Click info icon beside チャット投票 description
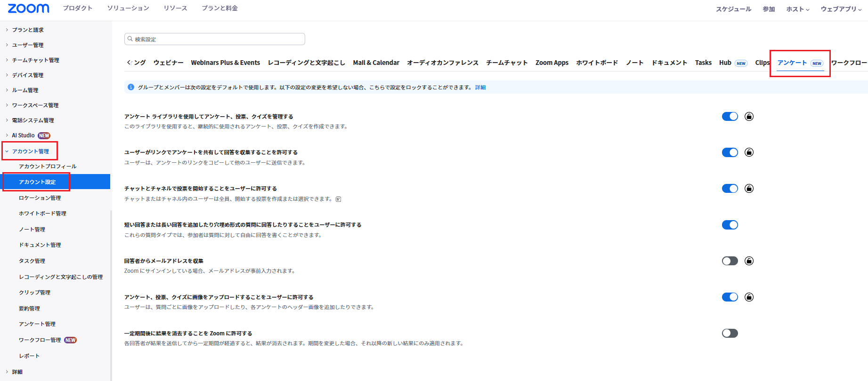The image size is (868, 381). click(338, 199)
